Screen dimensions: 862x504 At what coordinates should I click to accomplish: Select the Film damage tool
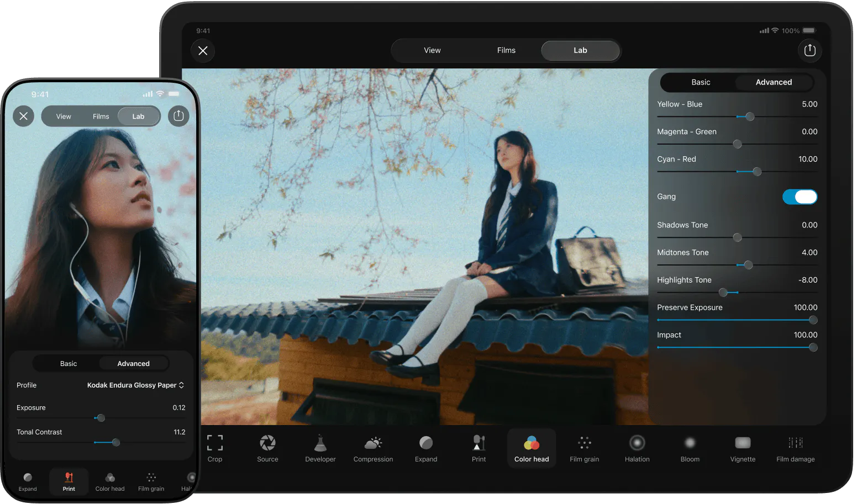pyautogui.click(x=795, y=448)
